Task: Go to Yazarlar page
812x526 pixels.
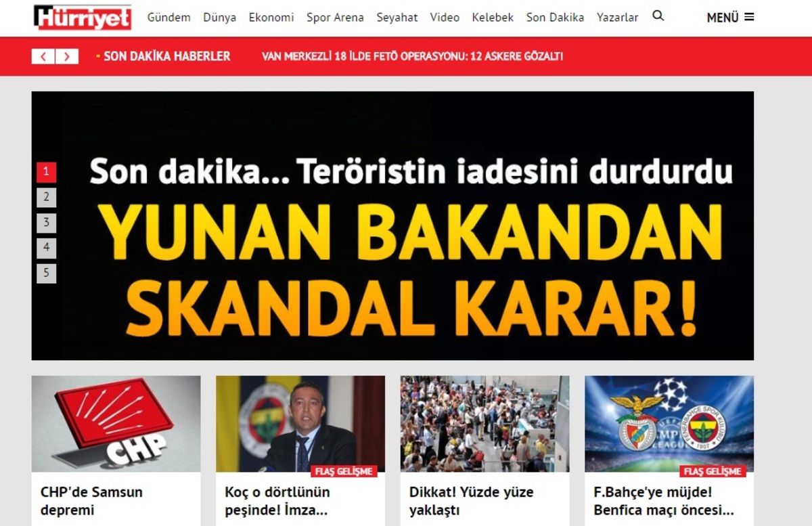Action: coord(617,18)
